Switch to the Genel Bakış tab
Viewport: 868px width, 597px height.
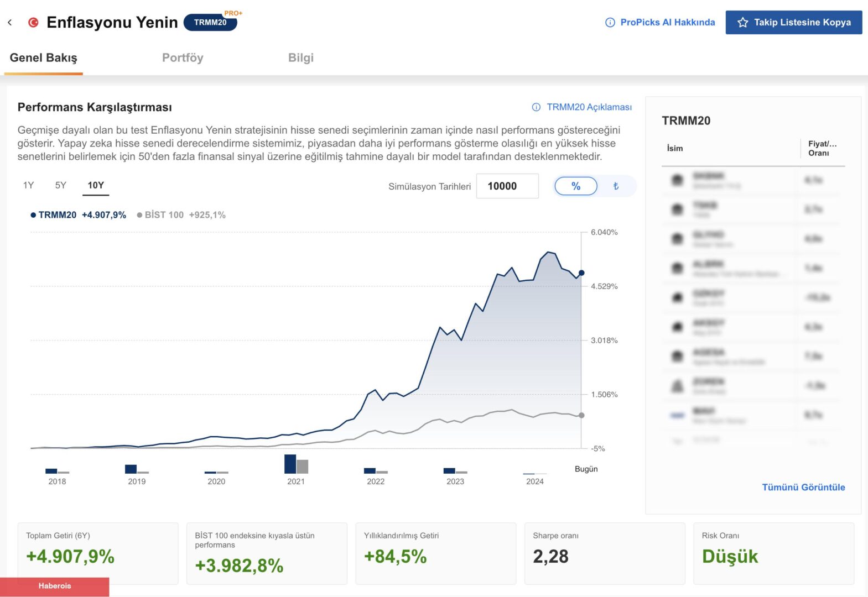pyautogui.click(x=44, y=58)
